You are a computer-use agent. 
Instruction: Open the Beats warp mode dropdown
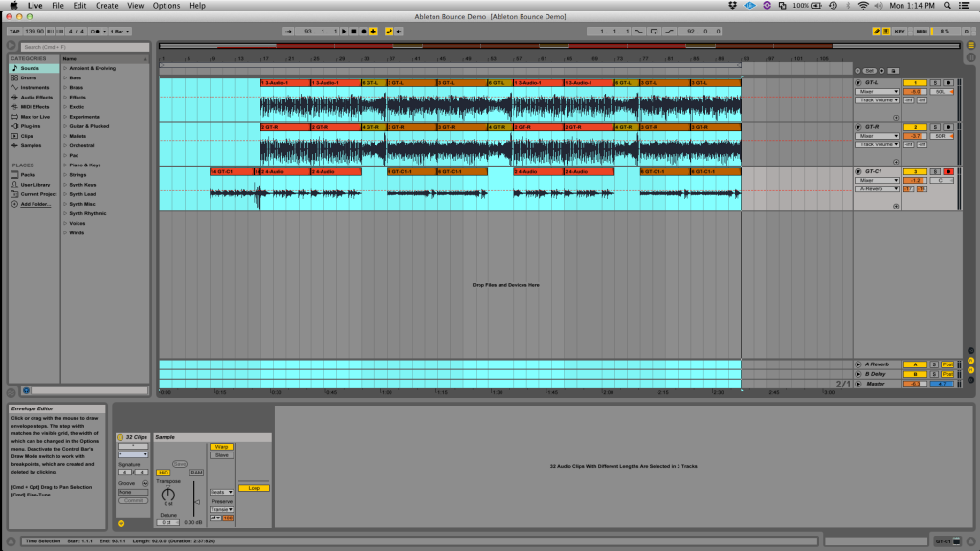(221, 492)
